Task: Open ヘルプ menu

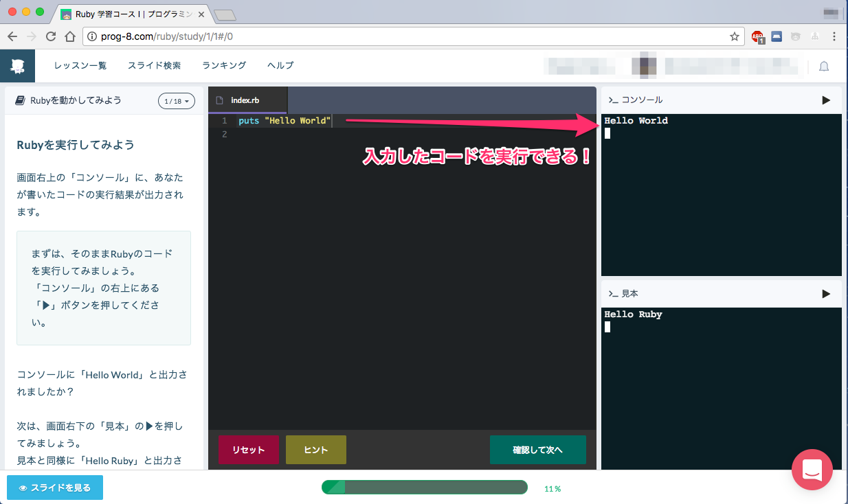Action: (280, 66)
